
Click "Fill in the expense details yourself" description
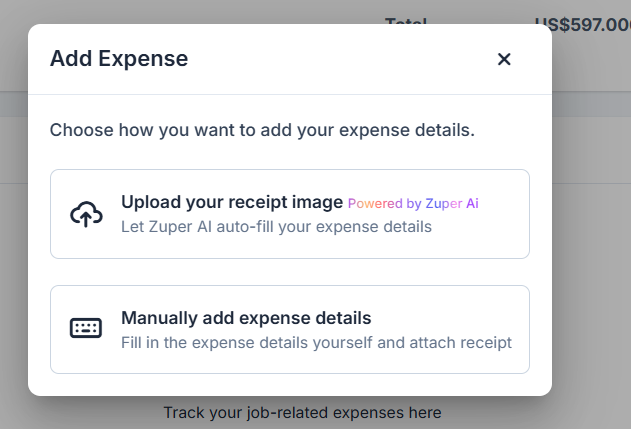coord(316,343)
